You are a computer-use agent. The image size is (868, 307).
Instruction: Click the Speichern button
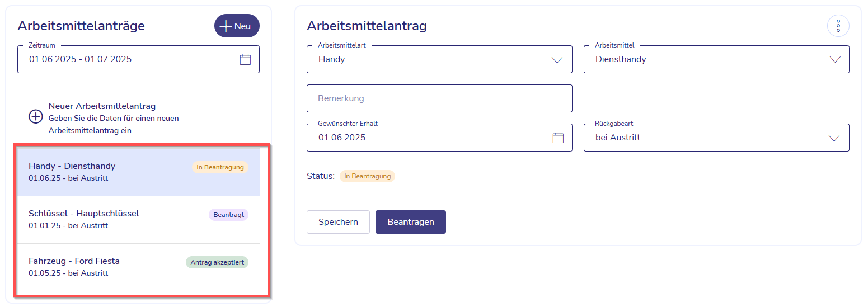pyautogui.click(x=338, y=222)
